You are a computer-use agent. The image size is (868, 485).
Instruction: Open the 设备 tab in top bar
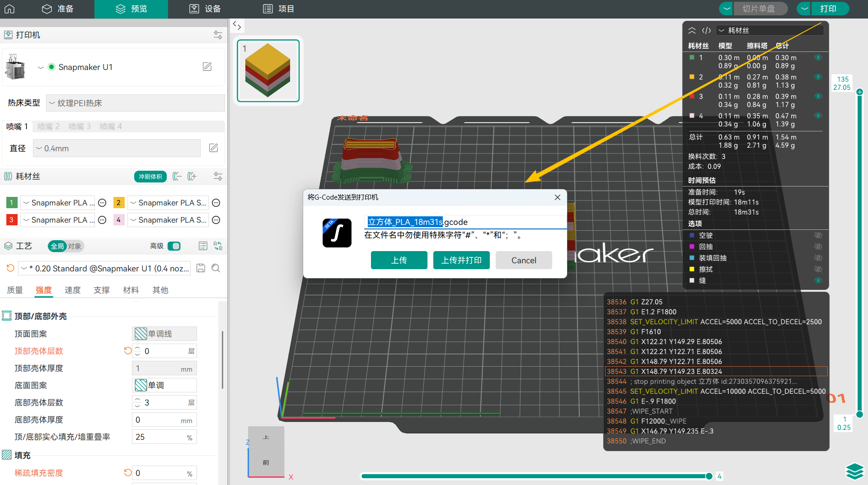click(205, 9)
